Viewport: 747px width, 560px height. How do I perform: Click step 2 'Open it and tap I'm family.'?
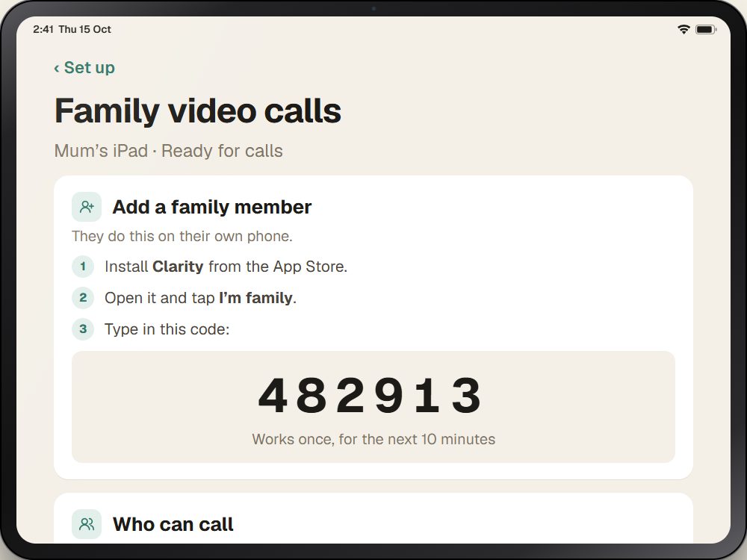coord(200,298)
